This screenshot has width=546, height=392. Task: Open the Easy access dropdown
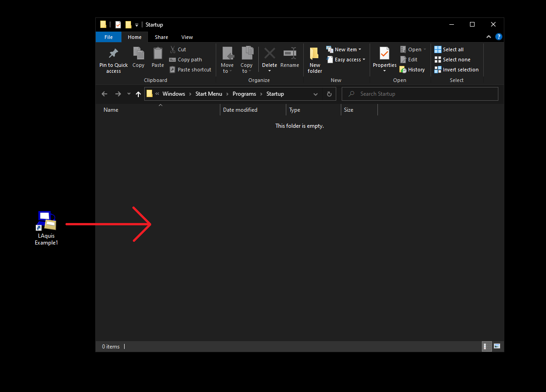click(346, 59)
